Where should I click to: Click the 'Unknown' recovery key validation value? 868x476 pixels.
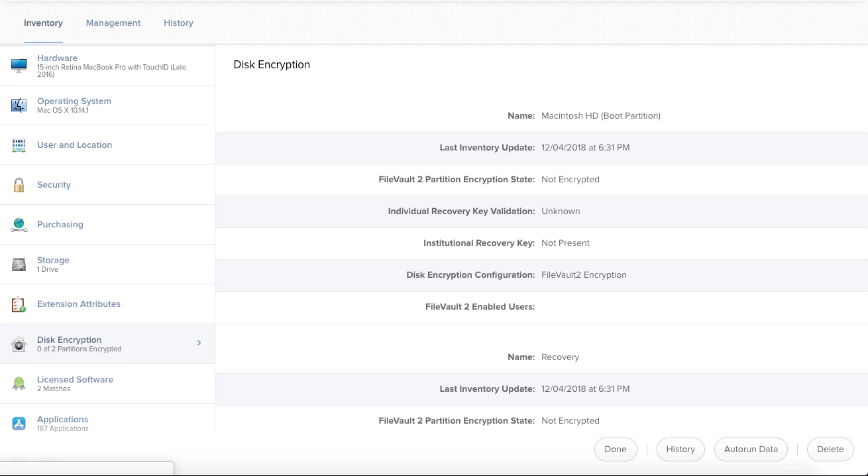click(561, 211)
